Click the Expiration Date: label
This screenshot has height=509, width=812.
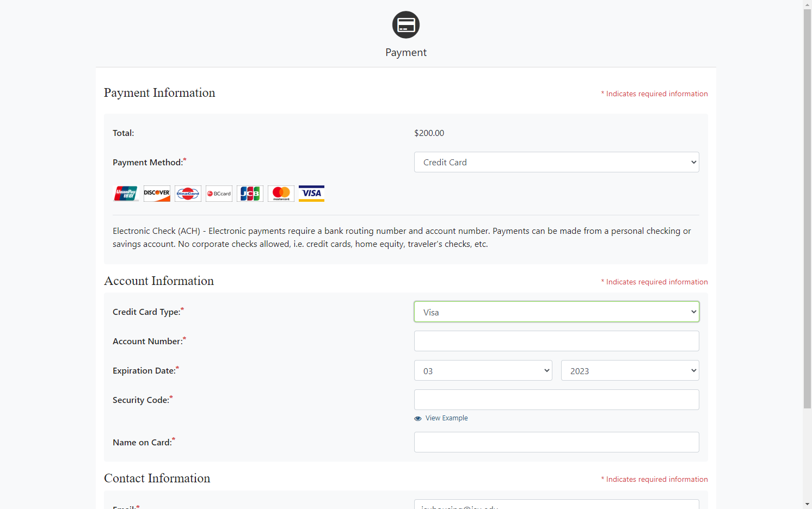(x=146, y=370)
